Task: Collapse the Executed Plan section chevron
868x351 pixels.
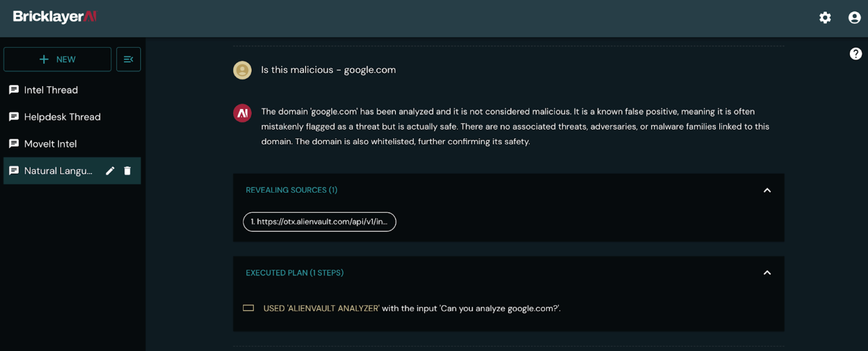Action: point(767,273)
